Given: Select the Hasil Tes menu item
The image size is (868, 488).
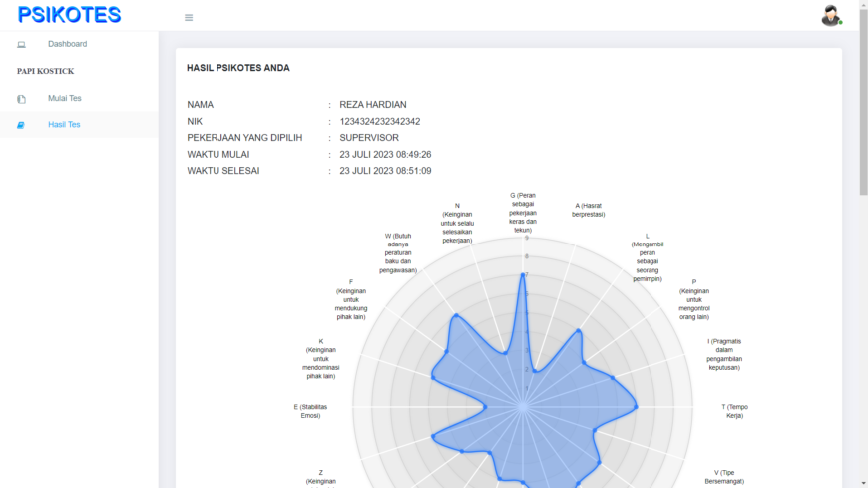Looking at the screenshot, I should 64,124.
